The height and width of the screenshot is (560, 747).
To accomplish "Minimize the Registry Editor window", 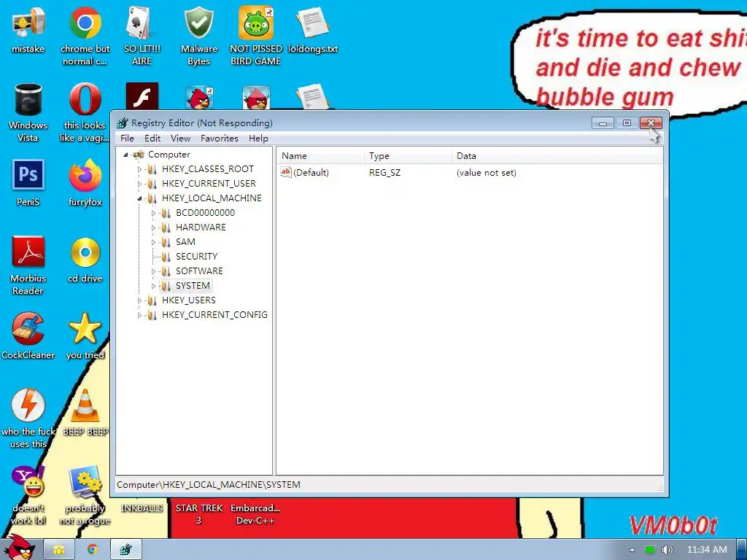I will point(603,122).
